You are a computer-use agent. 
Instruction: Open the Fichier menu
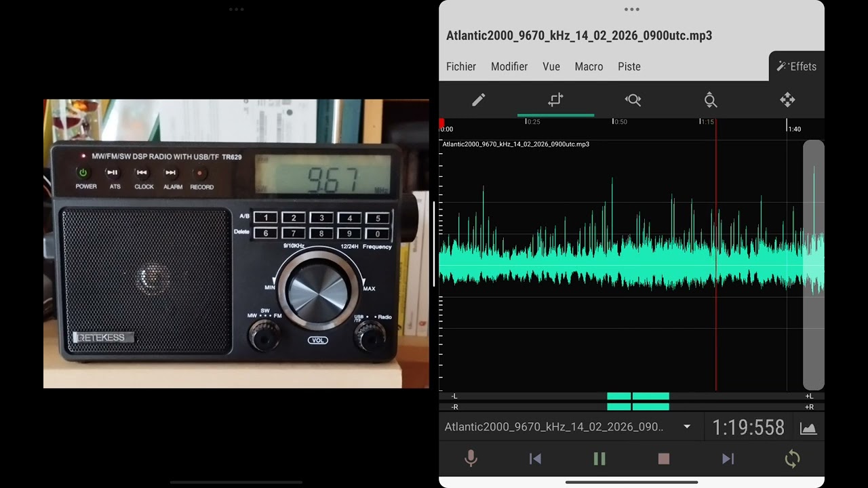tap(461, 66)
